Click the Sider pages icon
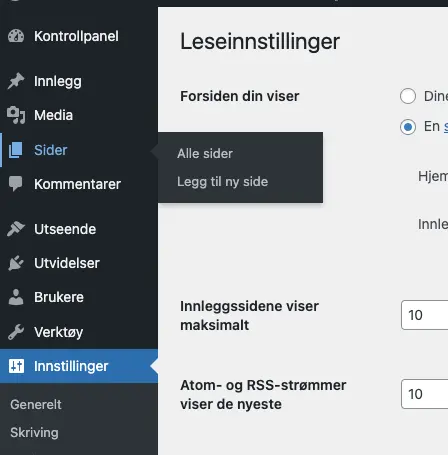This screenshot has height=455, width=448. pos(16,150)
